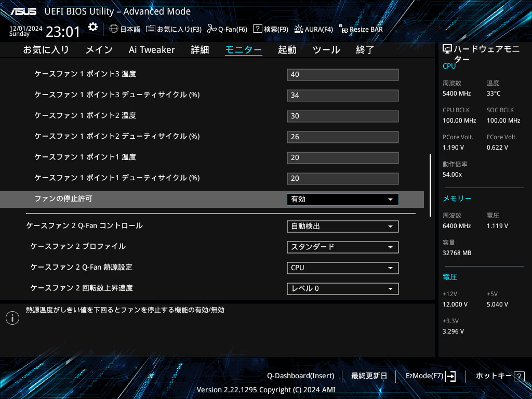Edit ポイント1 デューティサイクル value field
Image resolution: width=532 pixels, height=399 pixels.
(x=343, y=179)
